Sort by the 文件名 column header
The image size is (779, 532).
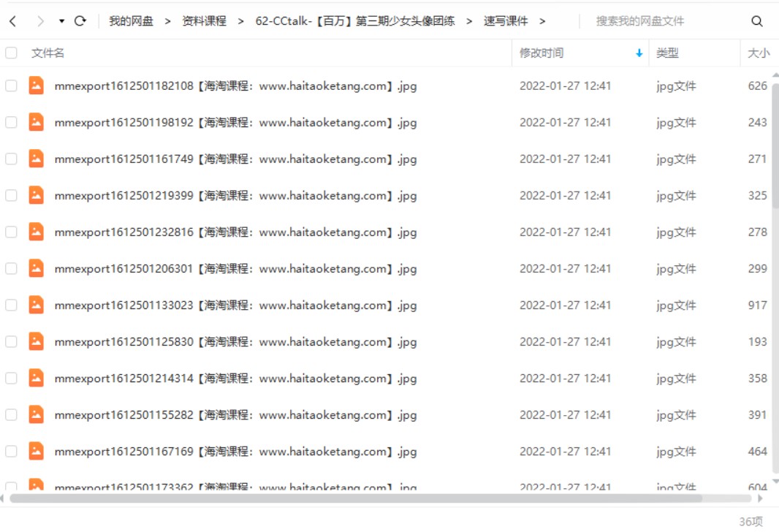(x=47, y=53)
